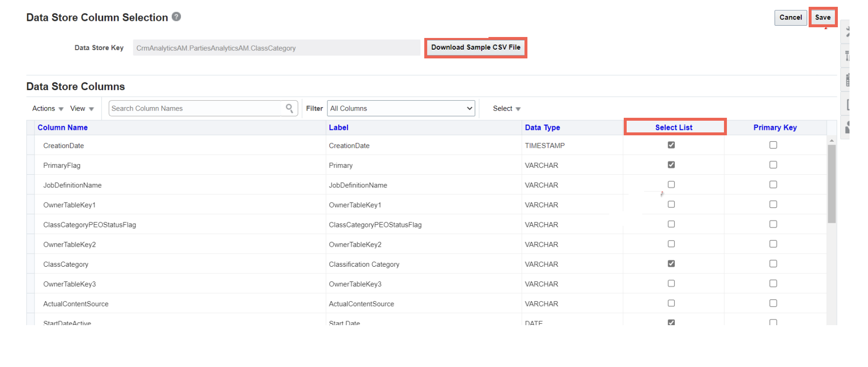Check Select List for JobDefinitionName
The width and height of the screenshot is (868, 367).
(x=671, y=184)
